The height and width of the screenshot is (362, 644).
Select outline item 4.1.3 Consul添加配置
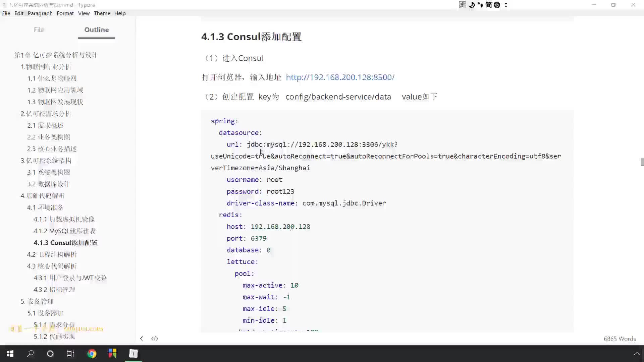(x=66, y=243)
